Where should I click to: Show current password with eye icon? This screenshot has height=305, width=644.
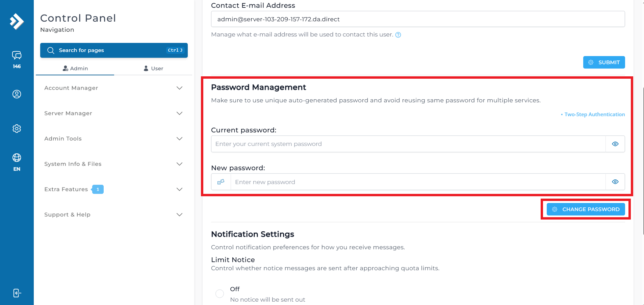[615, 144]
